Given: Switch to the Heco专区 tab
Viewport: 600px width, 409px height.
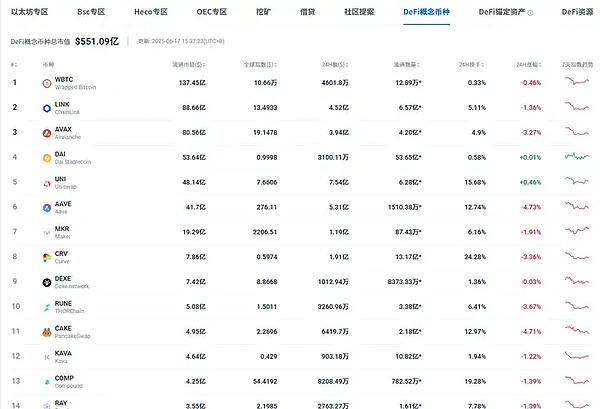Looking at the screenshot, I should pyautogui.click(x=150, y=14).
